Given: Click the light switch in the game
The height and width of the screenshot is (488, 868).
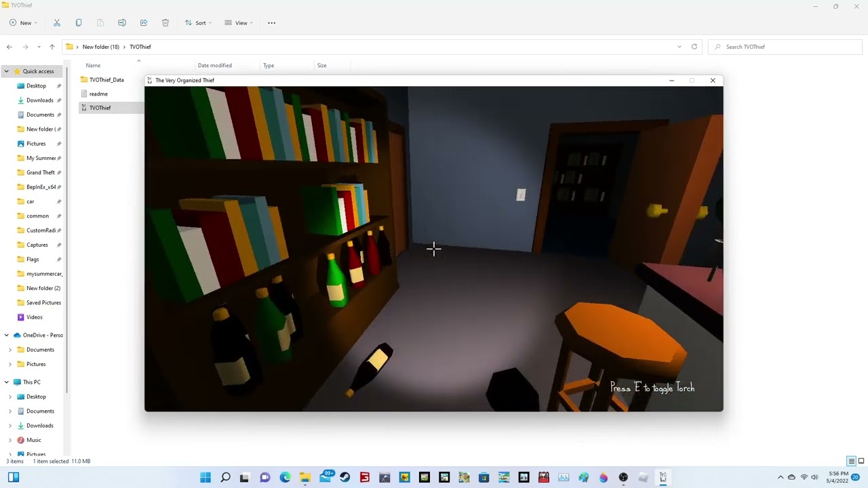Looking at the screenshot, I should tap(521, 195).
